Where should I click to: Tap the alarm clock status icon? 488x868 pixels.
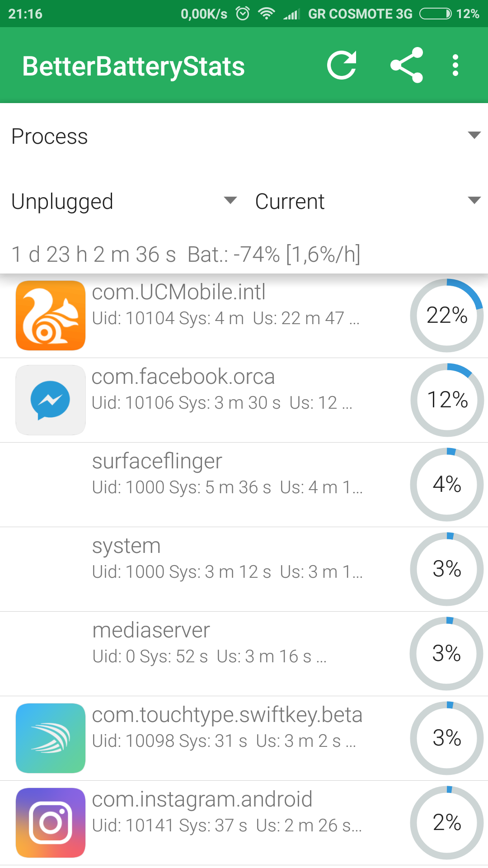pos(243,14)
